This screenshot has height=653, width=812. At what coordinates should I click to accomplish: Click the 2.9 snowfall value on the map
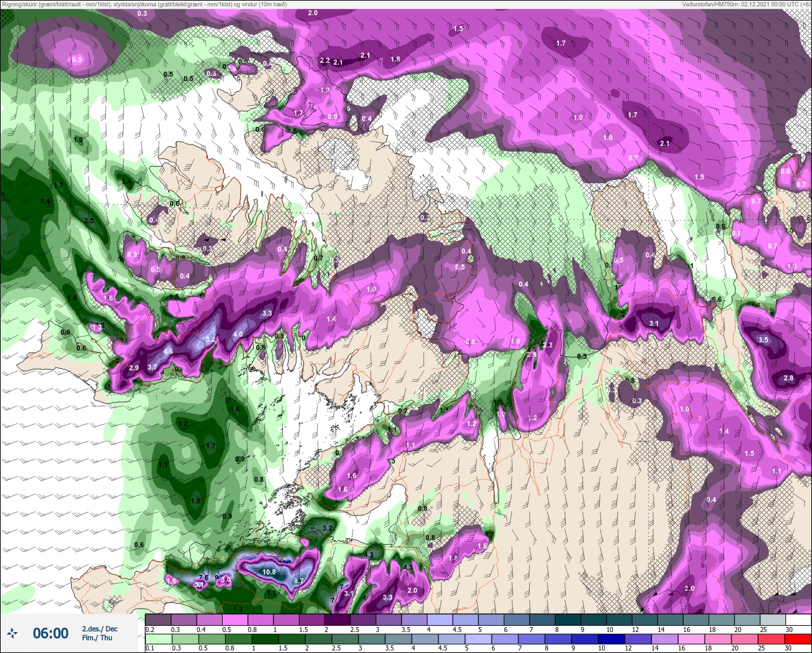(134, 368)
